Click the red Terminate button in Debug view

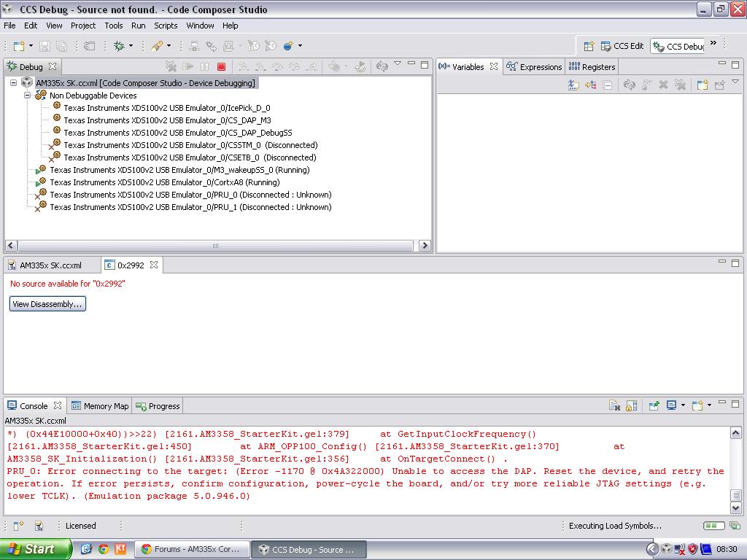pyautogui.click(x=221, y=66)
